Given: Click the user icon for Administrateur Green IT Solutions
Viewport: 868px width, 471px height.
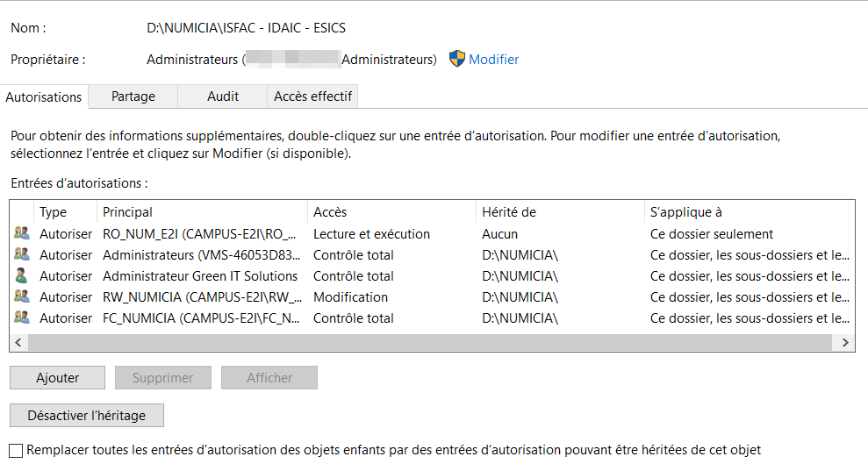Looking at the screenshot, I should pos(21,276).
